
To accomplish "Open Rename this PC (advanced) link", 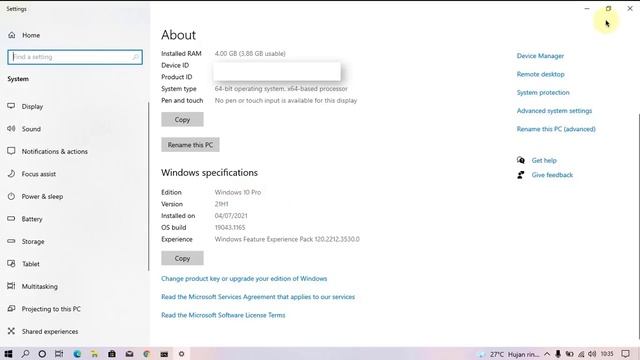I will (556, 129).
